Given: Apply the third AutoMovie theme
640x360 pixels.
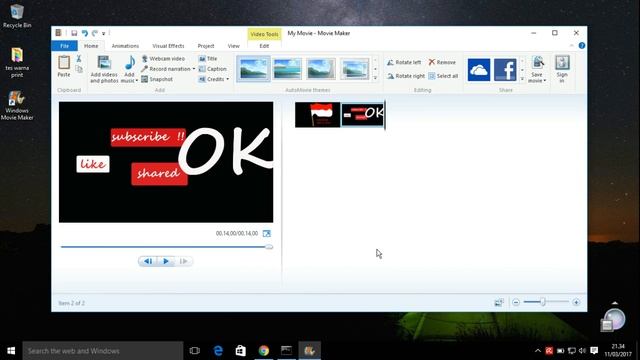Looking at the screenshot, I should point(321,69).
